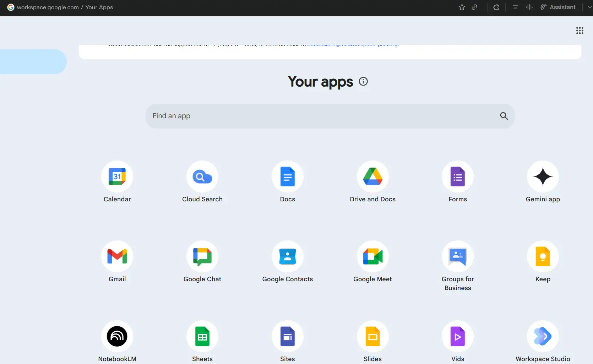
Task: Open the Calendar app
Action: [117, 176]
